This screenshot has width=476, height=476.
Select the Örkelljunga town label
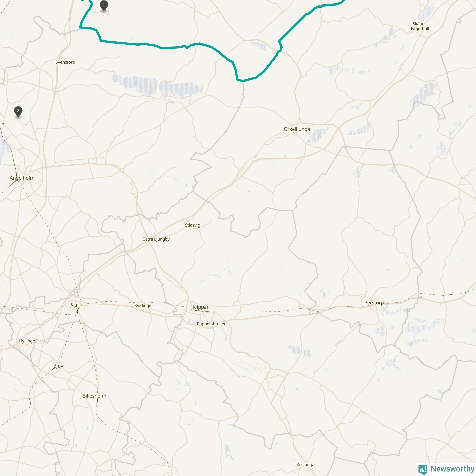297,129
